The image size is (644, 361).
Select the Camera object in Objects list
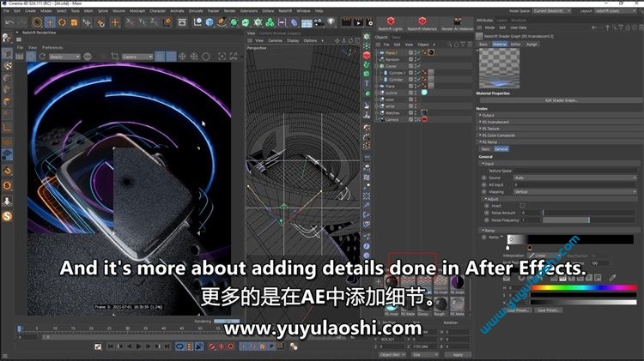(392, 119)
